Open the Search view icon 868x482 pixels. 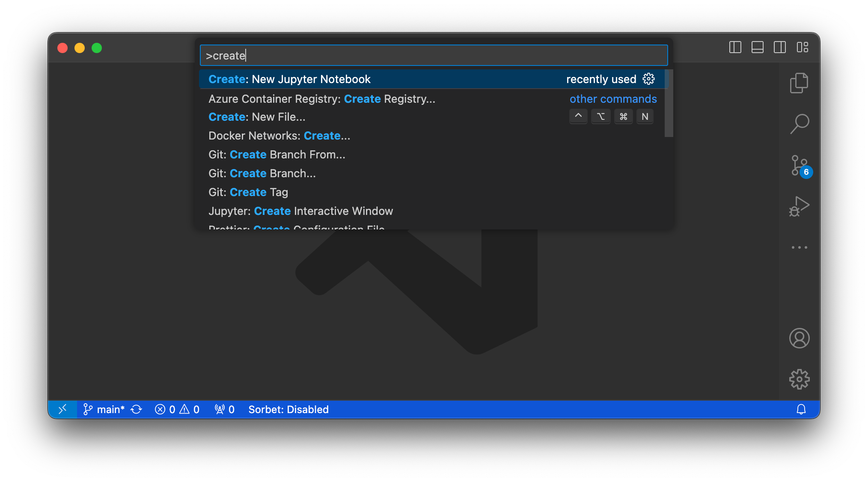pyautogui.click(x=799, y=124)
